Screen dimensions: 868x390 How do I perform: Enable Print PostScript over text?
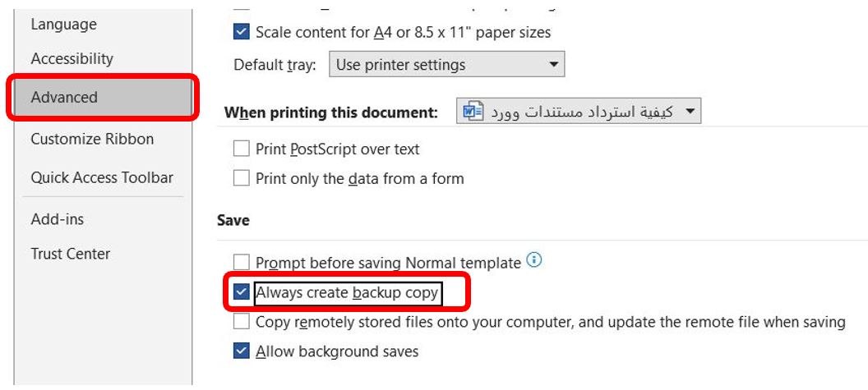242,149
